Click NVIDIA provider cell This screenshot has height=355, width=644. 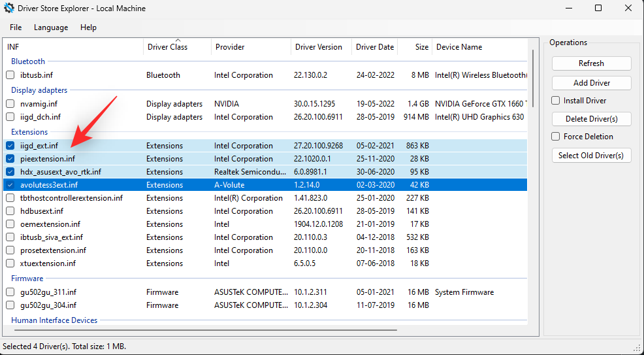click(x=226, y=104)
